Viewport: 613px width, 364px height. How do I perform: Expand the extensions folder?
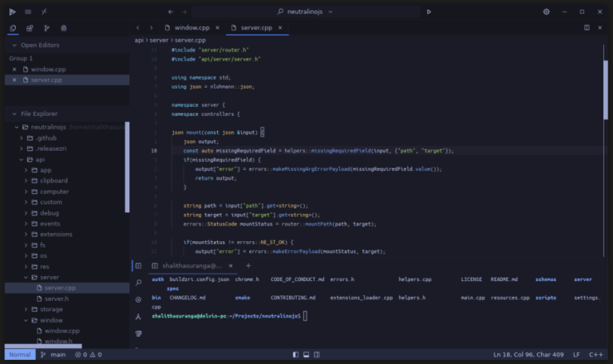(x=26, y=234)
